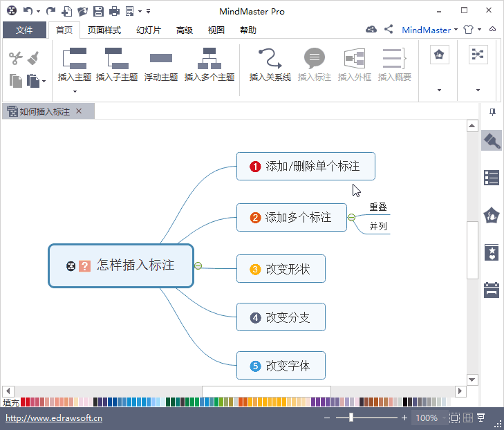504x430 pixels.
Task: Click the Insert Topic (插入主题) icon
Action: point(75,57)
